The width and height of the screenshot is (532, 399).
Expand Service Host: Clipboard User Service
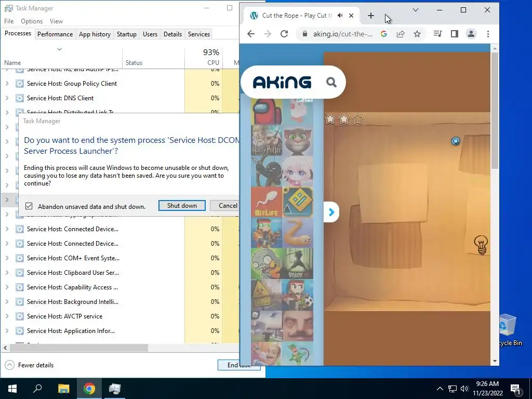click(x=7, y=273)
